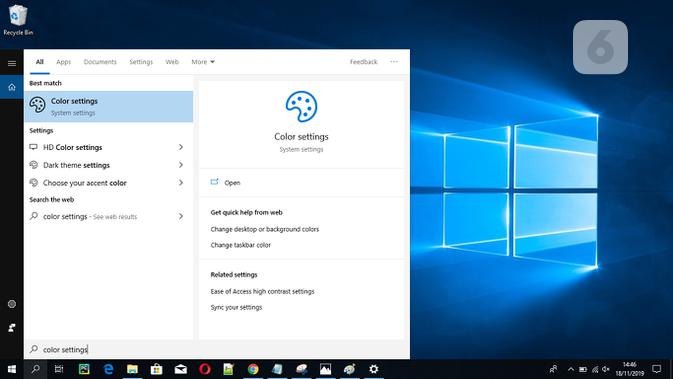
Task: Expand arrow next to See web results
Action: pyautogui.click(x=181, y=216)
